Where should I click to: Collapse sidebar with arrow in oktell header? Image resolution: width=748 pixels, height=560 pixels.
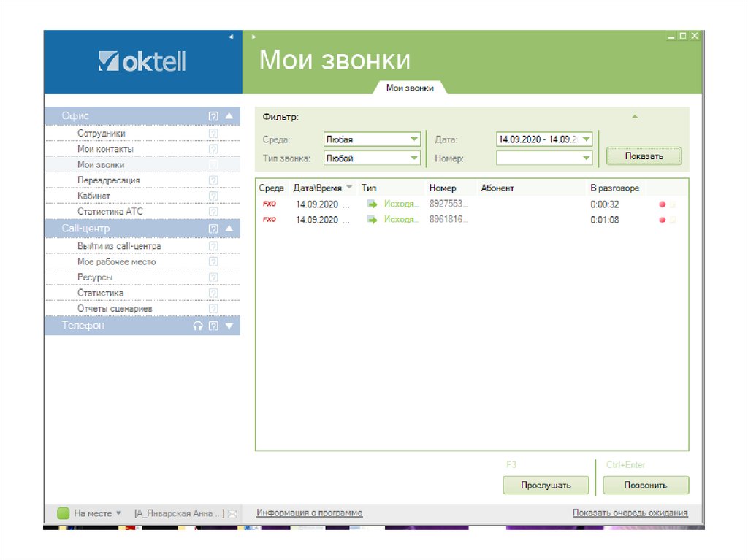click(231, 37)
